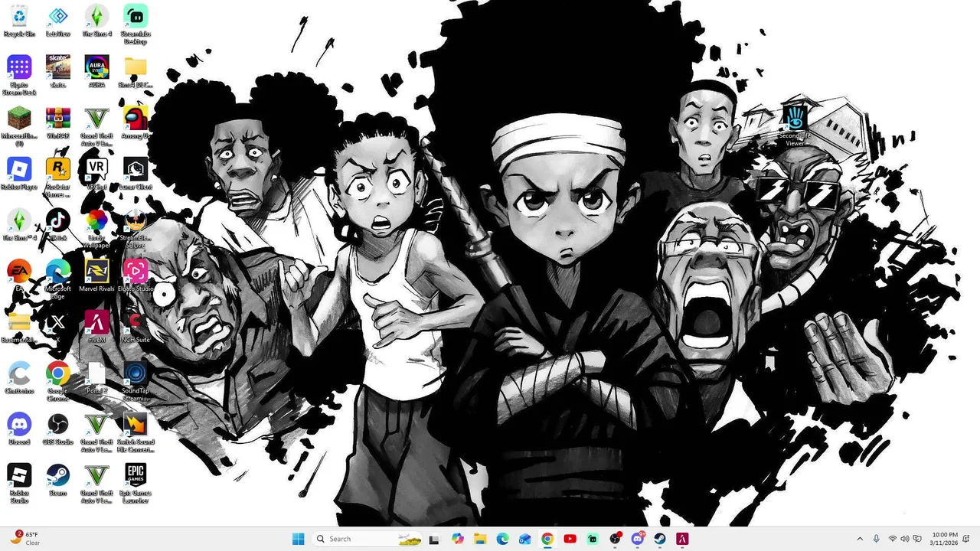Select the Discord desktop shortcut
Viewport: 980px width, 551px height.
[x=19, y=429]
